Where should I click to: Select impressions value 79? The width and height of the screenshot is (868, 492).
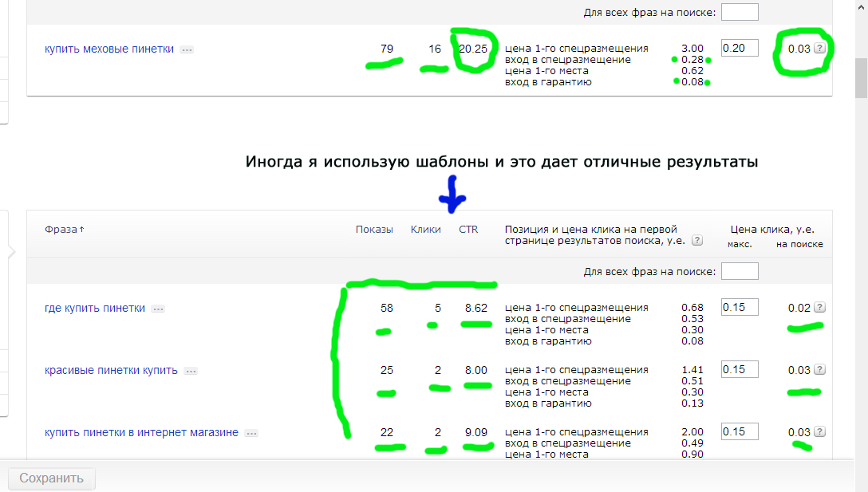click(387, 49)
